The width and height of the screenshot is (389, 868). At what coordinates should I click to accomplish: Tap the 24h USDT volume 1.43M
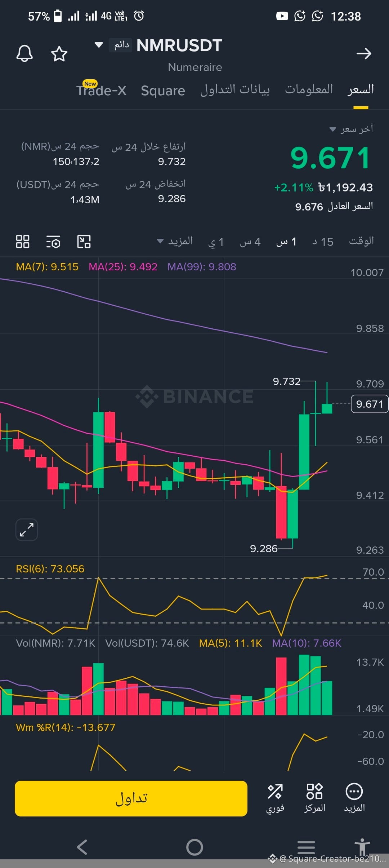pos(85,200)
